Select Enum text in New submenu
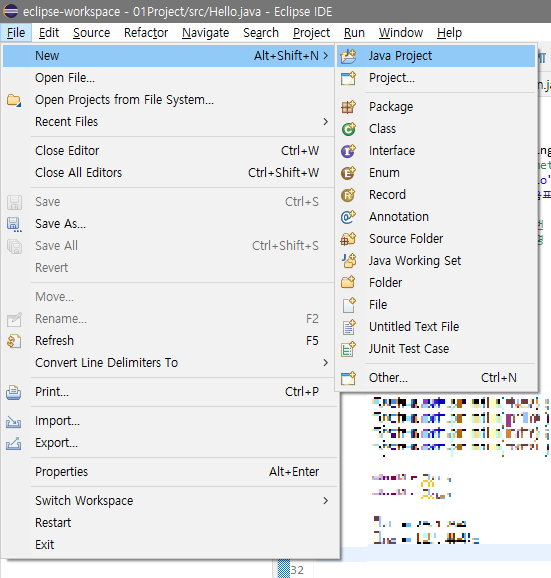This screenshot has height=578, width=551. click(x=384, y=173)
